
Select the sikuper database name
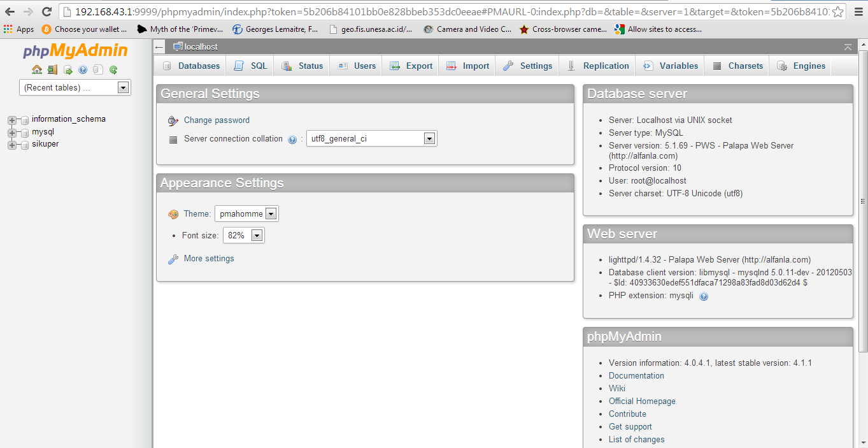(45, 144)
